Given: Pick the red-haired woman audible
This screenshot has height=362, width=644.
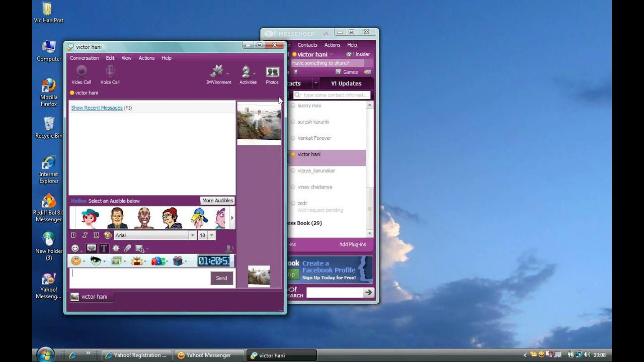Looking at the screenshot, I should coord(90,218).
